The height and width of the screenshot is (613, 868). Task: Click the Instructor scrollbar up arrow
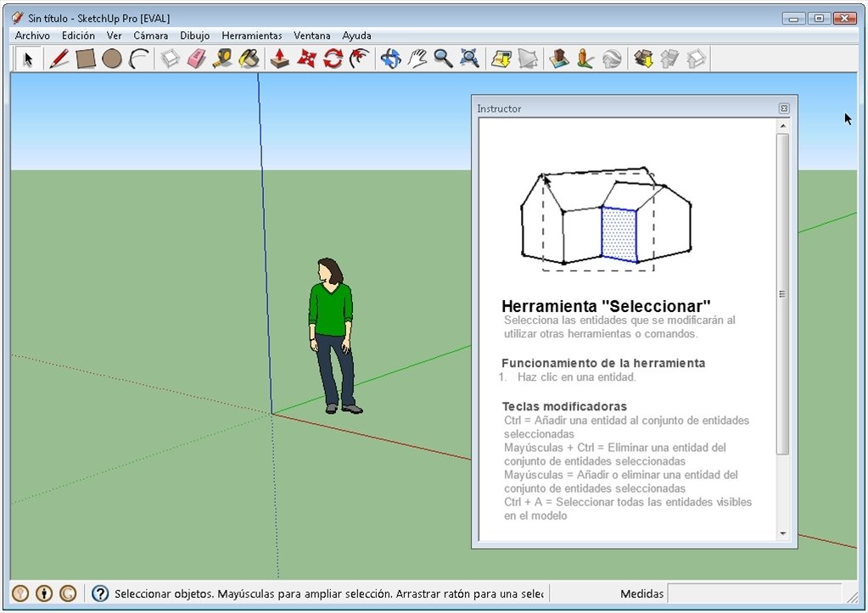tap(783, 126)
